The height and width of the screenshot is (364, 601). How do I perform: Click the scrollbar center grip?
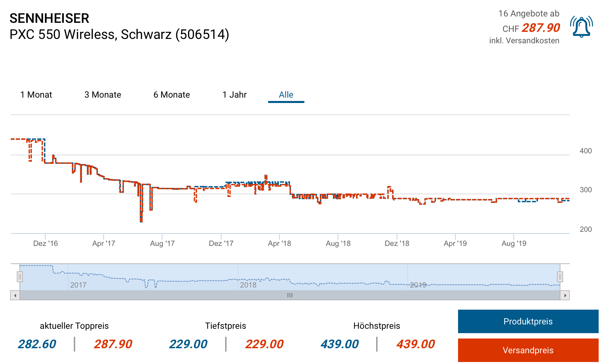coord(290,296)
